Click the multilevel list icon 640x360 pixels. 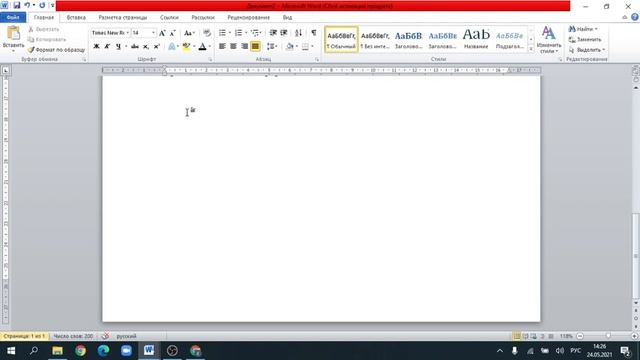(x=255, y=33)
